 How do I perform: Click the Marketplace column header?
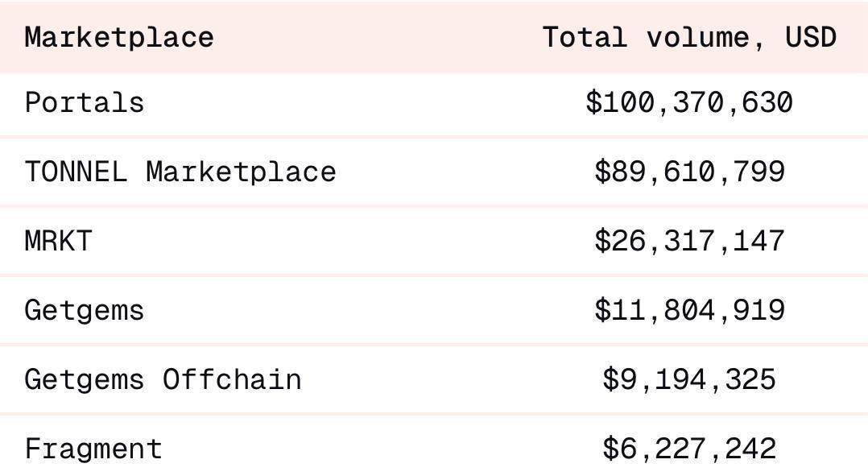(119, 37)
